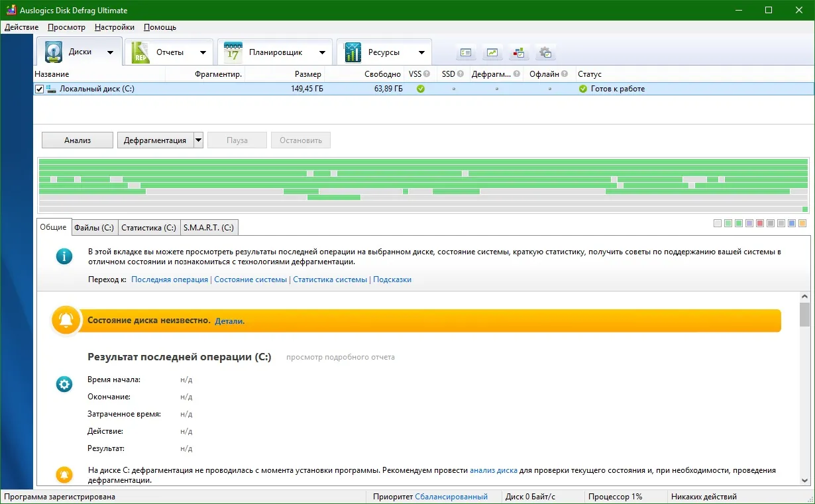Open the Детали link in orange banner

(x=230, y=321)
